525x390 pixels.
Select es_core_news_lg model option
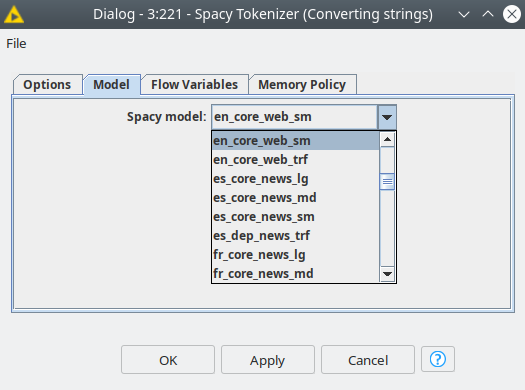296,179
